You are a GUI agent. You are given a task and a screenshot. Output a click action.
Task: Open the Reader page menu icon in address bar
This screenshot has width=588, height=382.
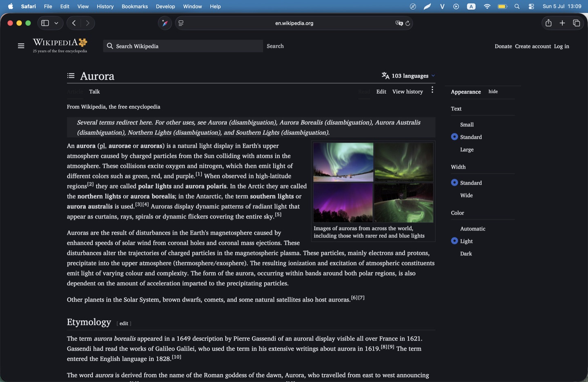coord(181,23)
